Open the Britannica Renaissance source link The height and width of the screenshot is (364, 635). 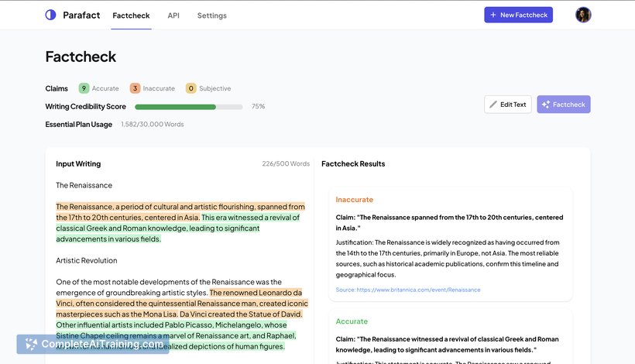[x=408, y=290]
